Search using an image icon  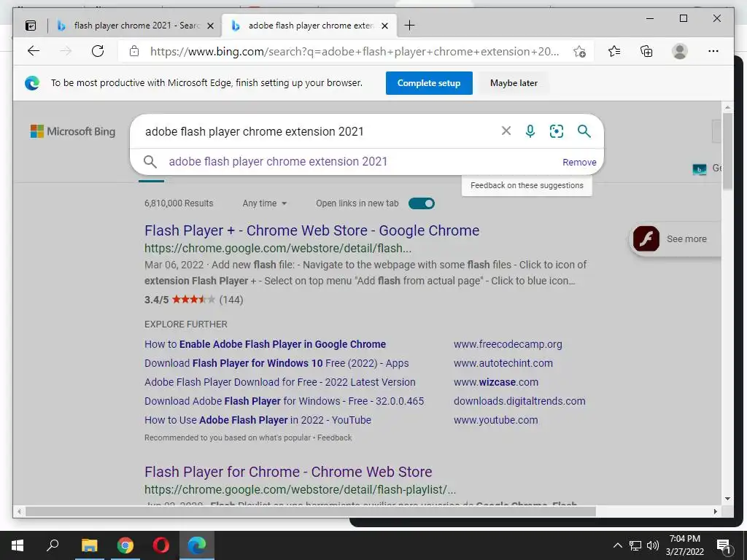pyautogui.click(x=557, y=131)
